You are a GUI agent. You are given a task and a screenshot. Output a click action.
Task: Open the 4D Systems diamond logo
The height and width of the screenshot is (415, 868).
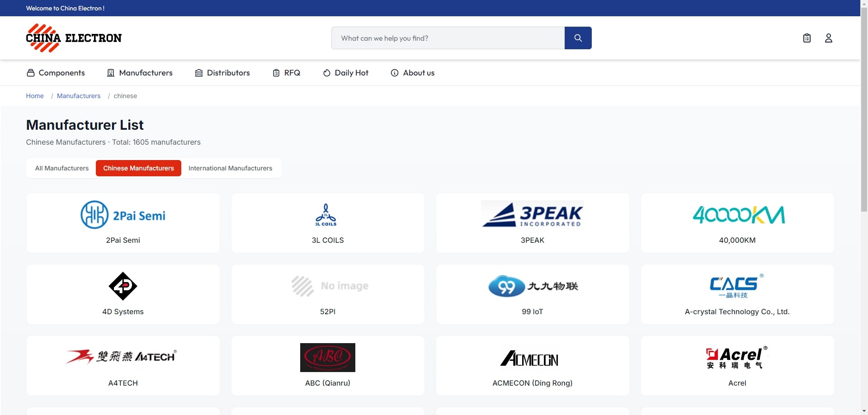coord(123,286)
